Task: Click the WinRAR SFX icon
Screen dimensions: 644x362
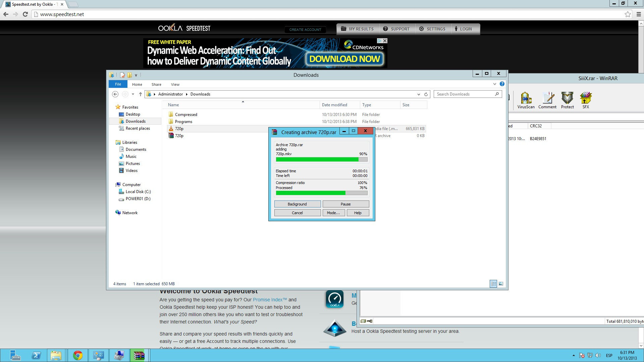Action: point(586,100)
